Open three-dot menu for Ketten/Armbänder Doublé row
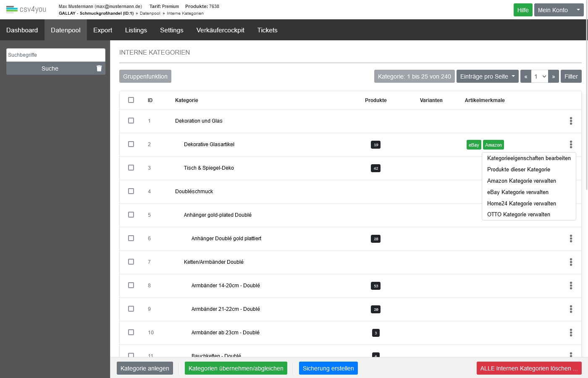Screen dimensions: 588x378 pyautogui.click(x=571, y=262)
